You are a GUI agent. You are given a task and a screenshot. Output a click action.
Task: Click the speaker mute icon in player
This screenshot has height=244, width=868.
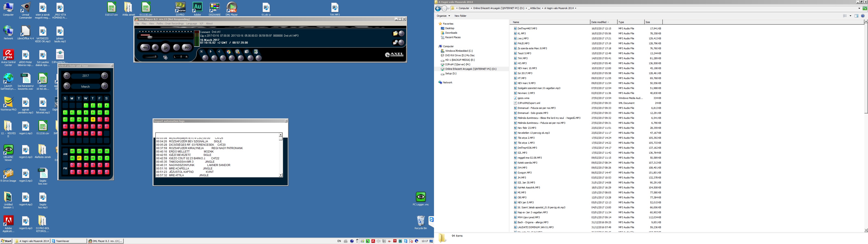(165, 58)
